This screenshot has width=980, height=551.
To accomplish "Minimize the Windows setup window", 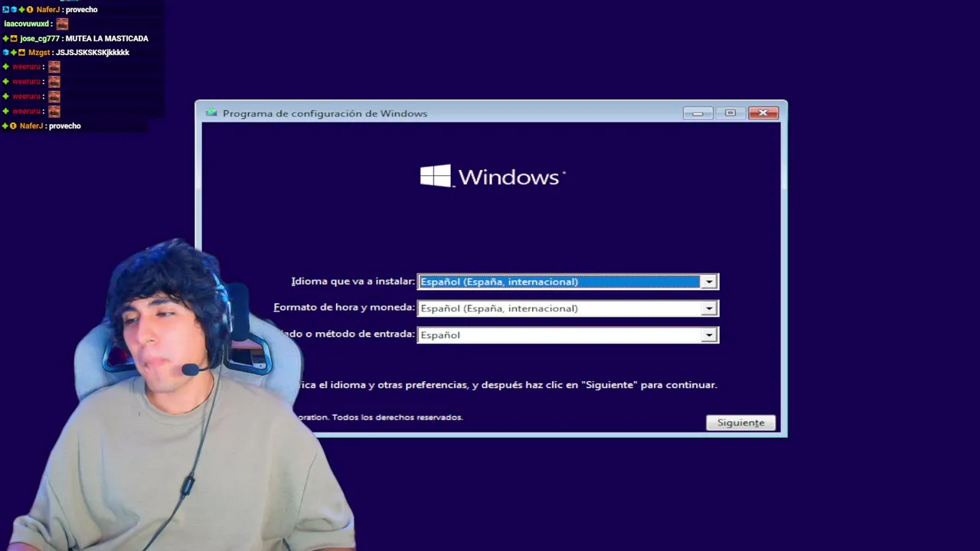I will 697,113.
